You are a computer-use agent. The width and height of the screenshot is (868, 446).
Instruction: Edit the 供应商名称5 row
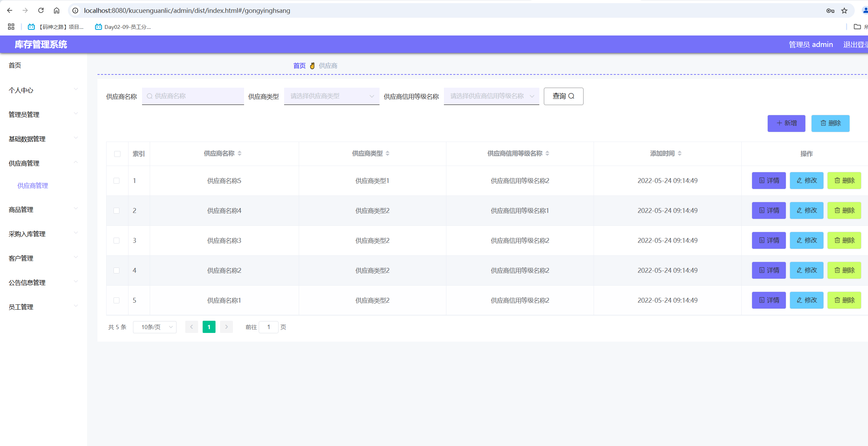[806, 181]
